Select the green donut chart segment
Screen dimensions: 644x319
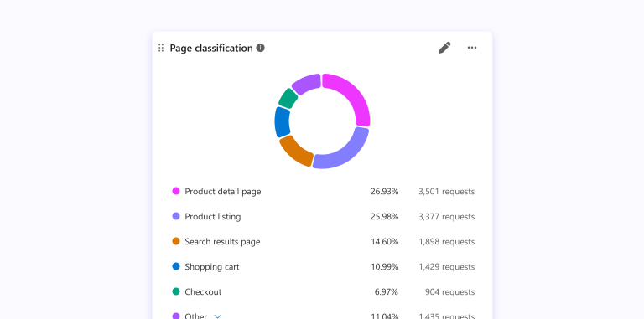(288, 98)
